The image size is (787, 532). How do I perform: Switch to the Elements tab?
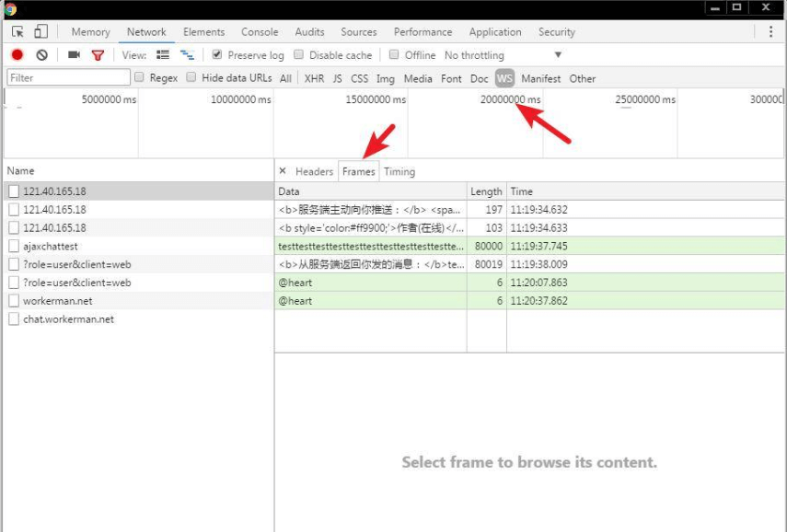(203, 30)
